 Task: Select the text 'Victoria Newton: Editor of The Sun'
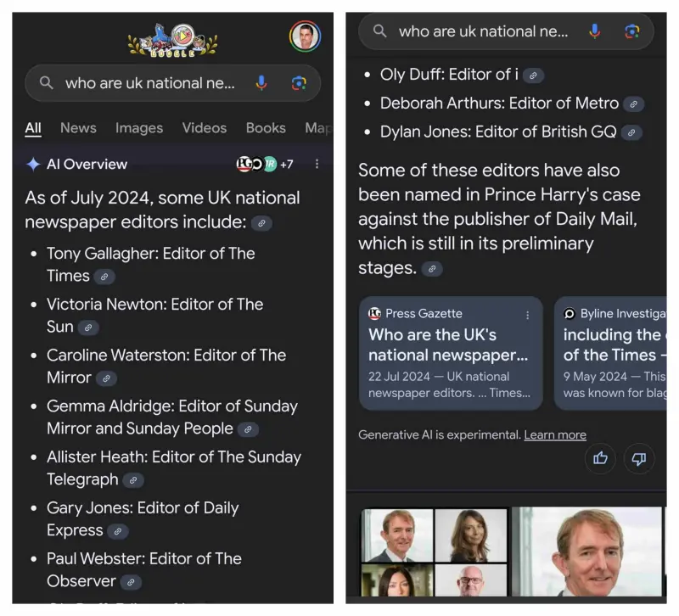(x=154, y=315)
